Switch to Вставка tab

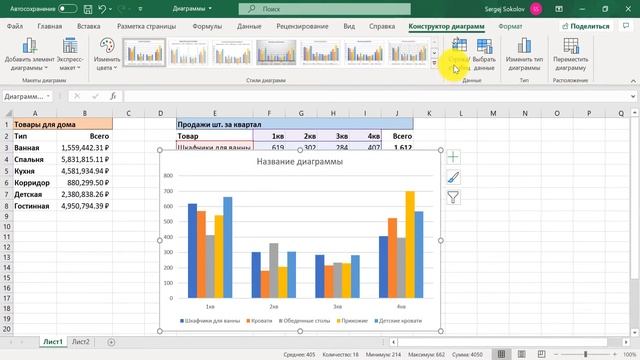pyautogui.click(x=89, y=26)
